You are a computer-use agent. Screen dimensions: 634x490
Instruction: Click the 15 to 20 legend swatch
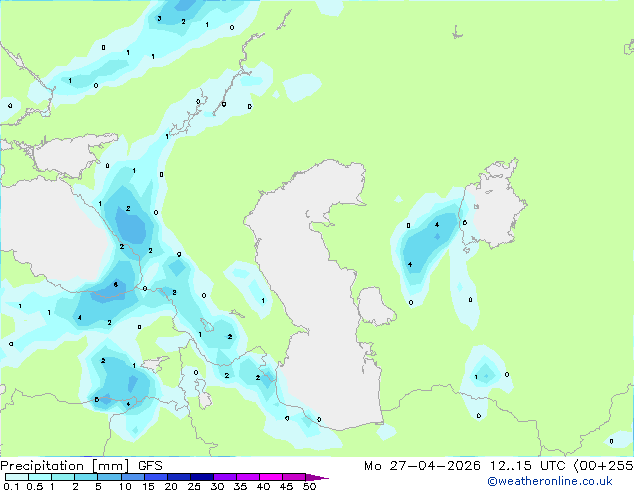[x=155, y=477]
